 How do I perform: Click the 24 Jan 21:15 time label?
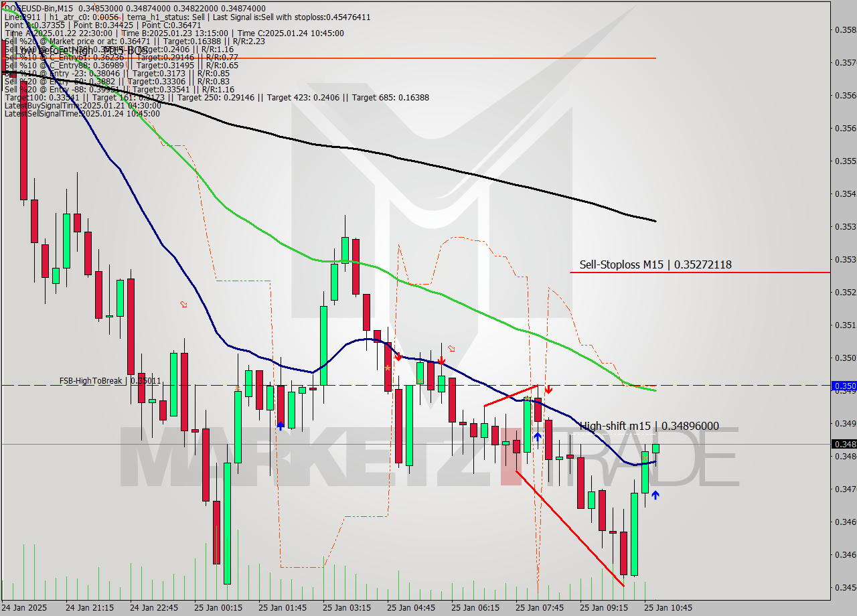click(x=90, y=608)
